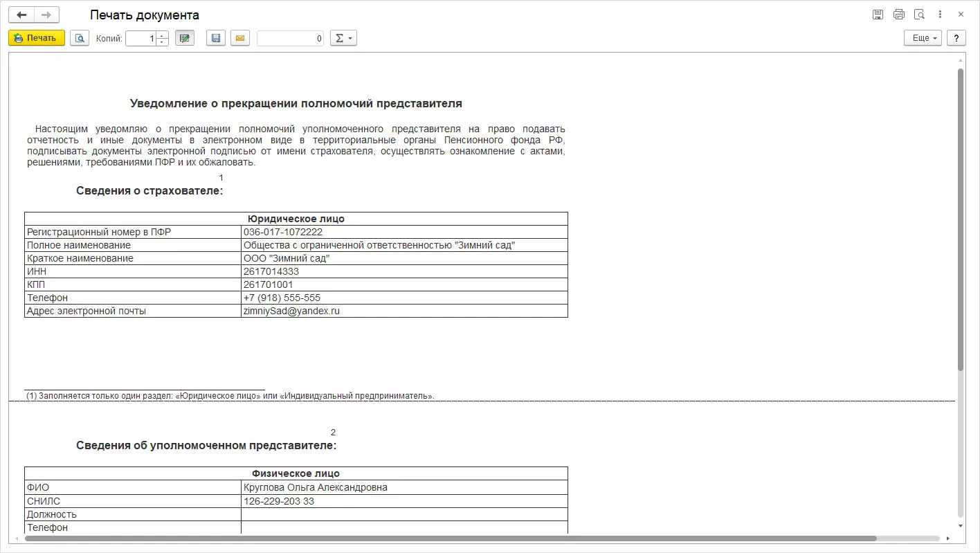This screenshot has width=980, height=553.
Task: Click the Копий number field
Action: coord(141,38)
